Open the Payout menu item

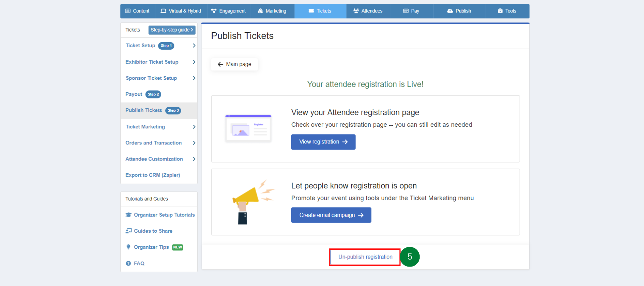click(x=134, y=94)
